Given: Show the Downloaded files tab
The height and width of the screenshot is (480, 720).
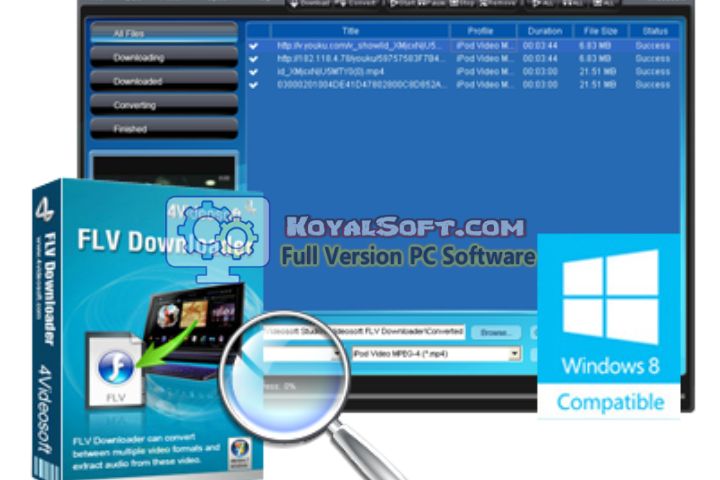Looking at the screenshot, I should [x=164, y=81].
